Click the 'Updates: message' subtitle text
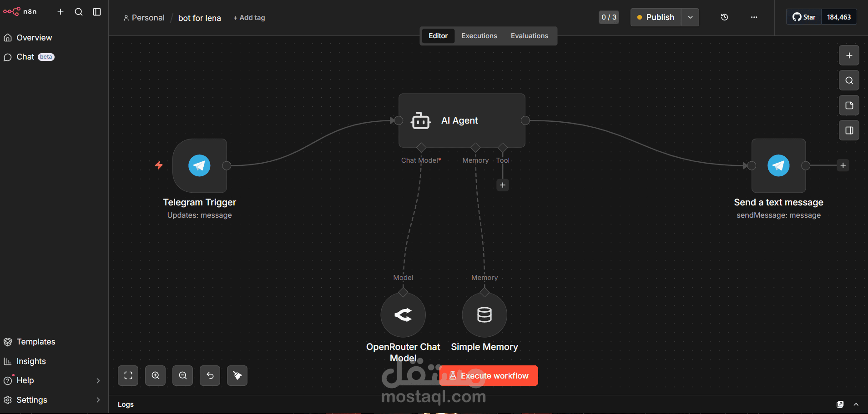Viewport: 868px width, 414px height. coord(200,215)
